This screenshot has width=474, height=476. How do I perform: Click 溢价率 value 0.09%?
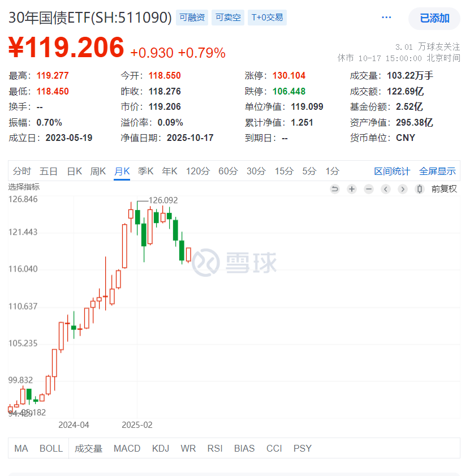tap(170, 123)
